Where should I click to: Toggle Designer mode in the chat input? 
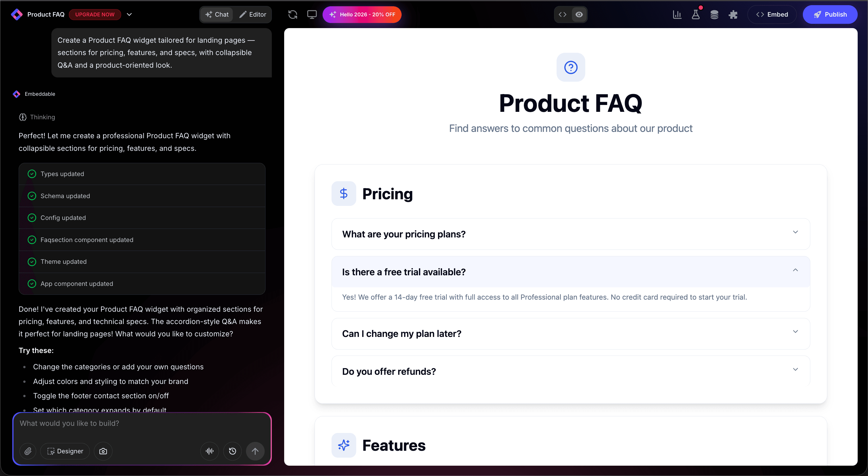(x=65, y=451)
